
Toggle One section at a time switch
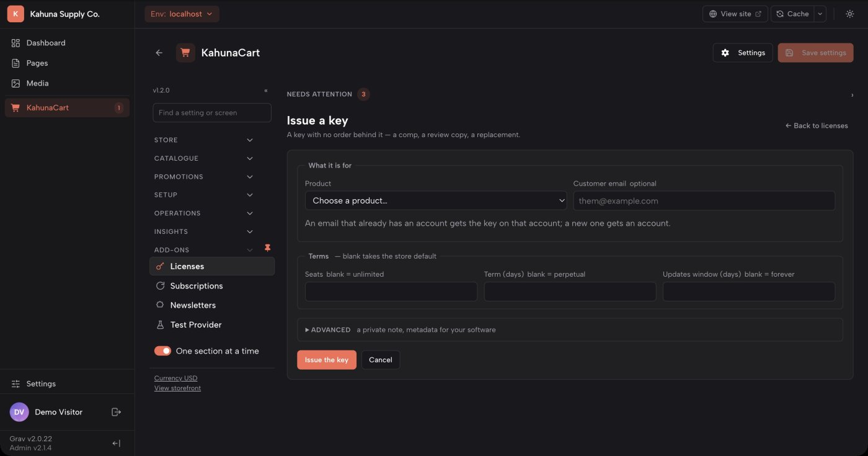pos(162,351)
